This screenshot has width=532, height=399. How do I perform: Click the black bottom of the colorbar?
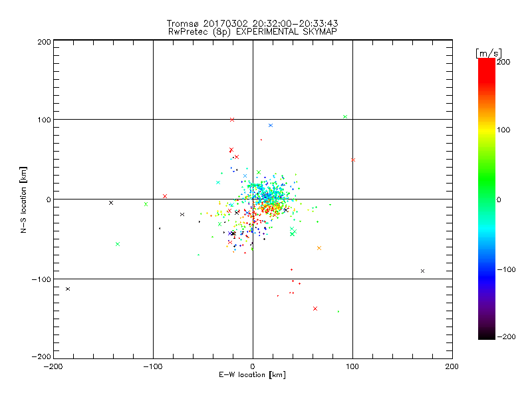click(487, 334)
